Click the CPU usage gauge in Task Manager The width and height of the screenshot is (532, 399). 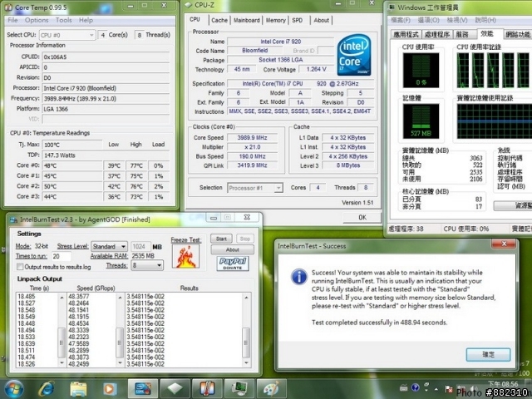pyautogui.click(x=421, y=70)
